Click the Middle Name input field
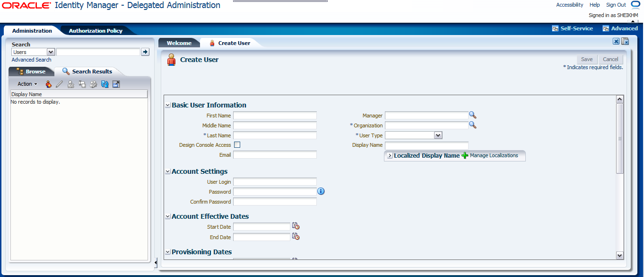 [x=275, y=125]
